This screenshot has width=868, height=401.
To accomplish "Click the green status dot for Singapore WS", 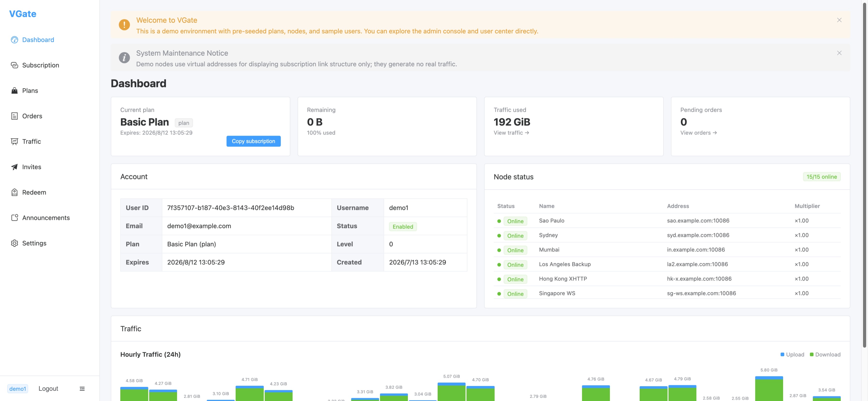I will [x=499, y=294].
